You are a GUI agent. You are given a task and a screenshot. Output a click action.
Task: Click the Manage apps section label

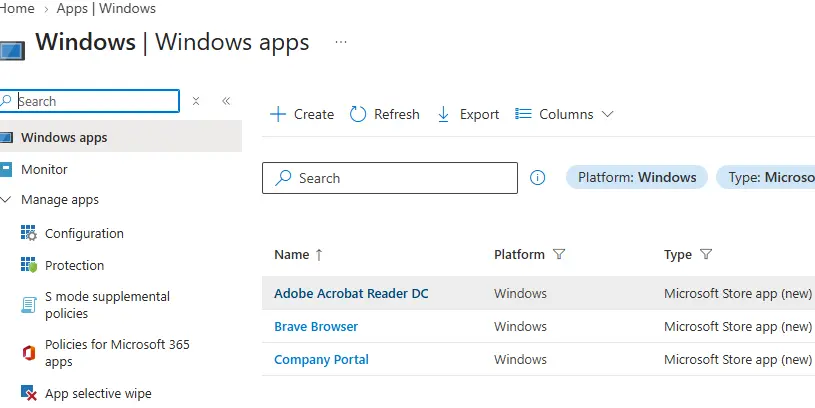[60, 200]
